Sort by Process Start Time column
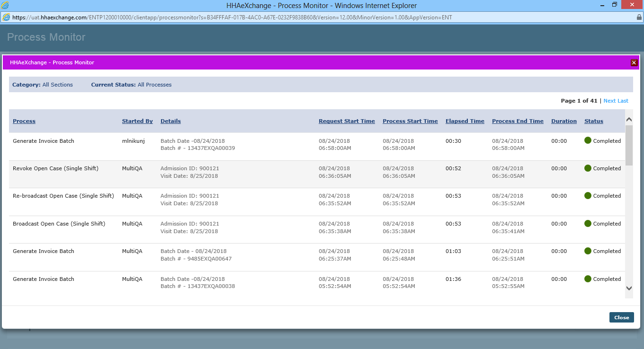This screenshot has height=349, width=644. (410, 121)
